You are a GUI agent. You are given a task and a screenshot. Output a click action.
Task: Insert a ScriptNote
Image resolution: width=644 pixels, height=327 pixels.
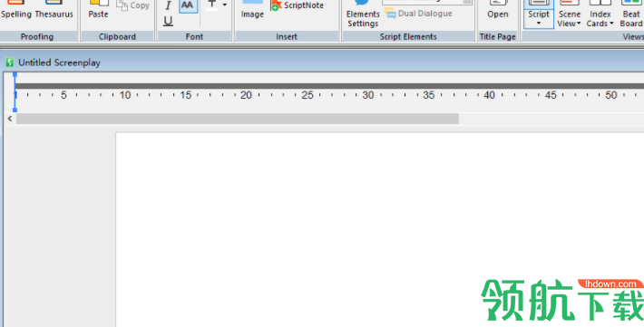(x=297, y=5)
